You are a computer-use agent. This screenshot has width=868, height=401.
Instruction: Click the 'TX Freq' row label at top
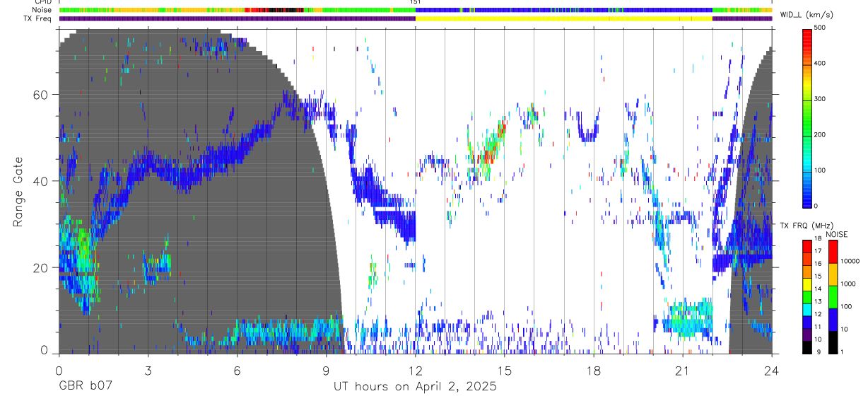click(38, 18)
